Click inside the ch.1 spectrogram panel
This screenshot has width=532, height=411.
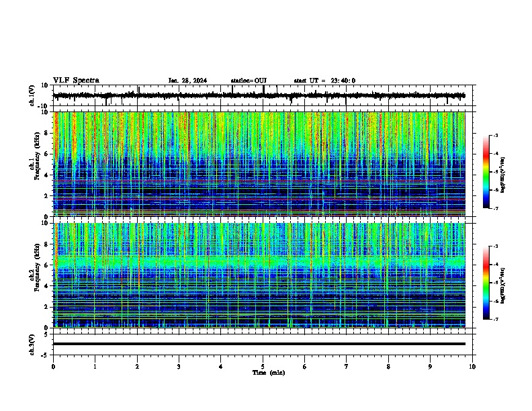[x=259, y=164]
